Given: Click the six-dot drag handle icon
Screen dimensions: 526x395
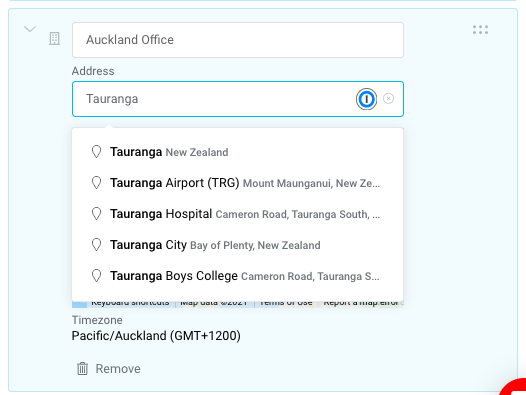Looking at the screenshot, I should pyautogui.click(x=480, y=30).
